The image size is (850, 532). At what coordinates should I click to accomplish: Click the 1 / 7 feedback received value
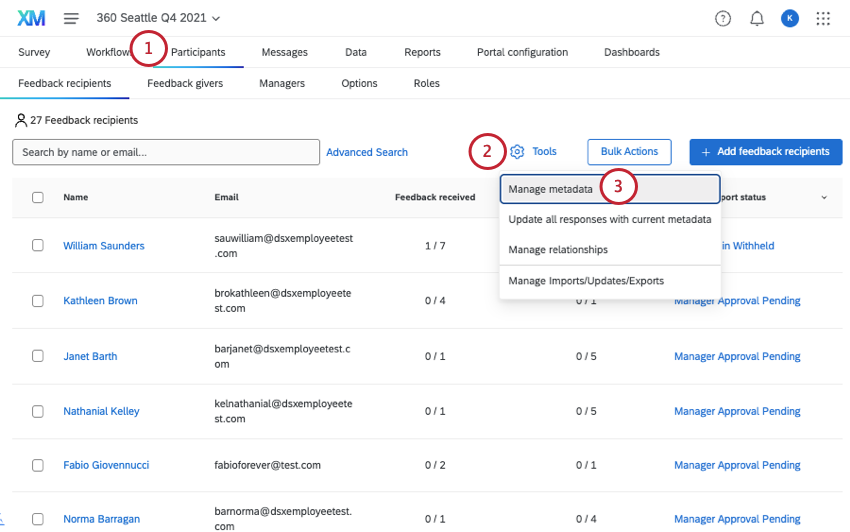pyautogui.click(x=435, y=246)
